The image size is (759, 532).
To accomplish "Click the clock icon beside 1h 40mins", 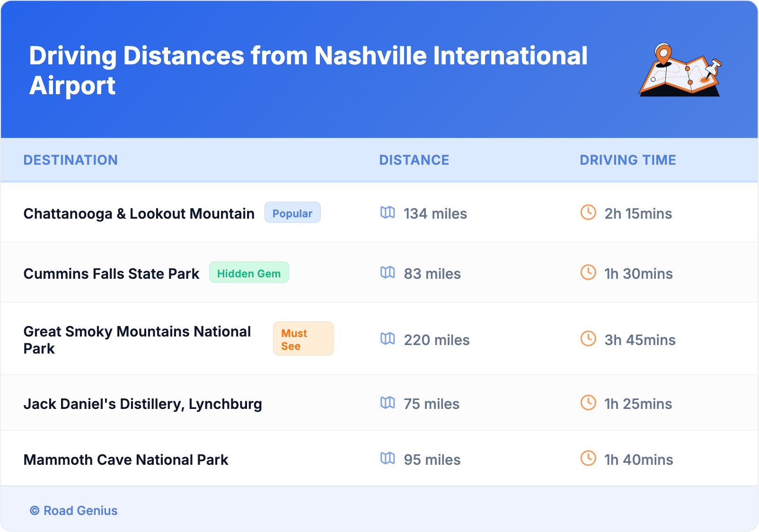I will tap(588, 459).
